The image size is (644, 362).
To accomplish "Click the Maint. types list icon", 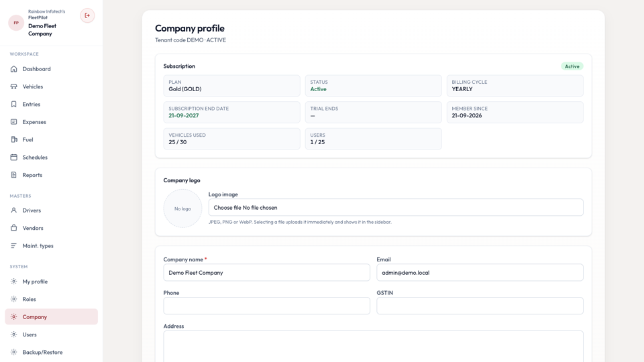I will pos(14,245).
